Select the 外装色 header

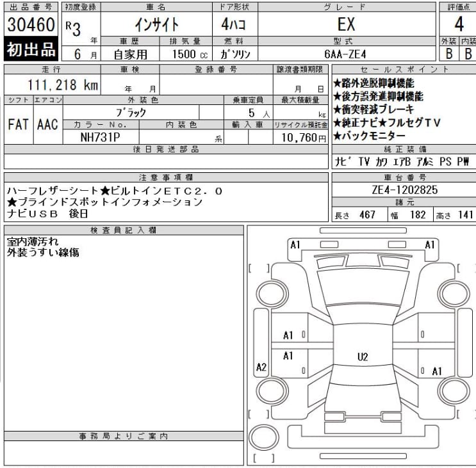pyautogui.click(x=143, y=100)
